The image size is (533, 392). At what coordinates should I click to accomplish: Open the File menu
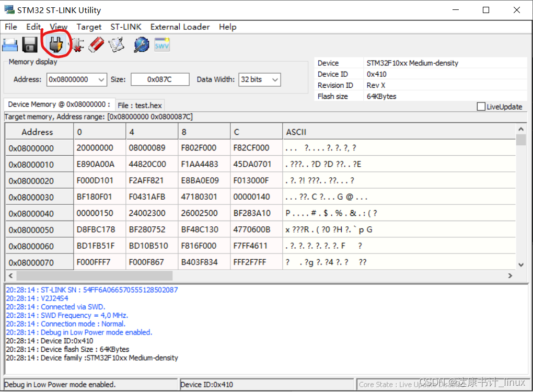click(10, 27)
